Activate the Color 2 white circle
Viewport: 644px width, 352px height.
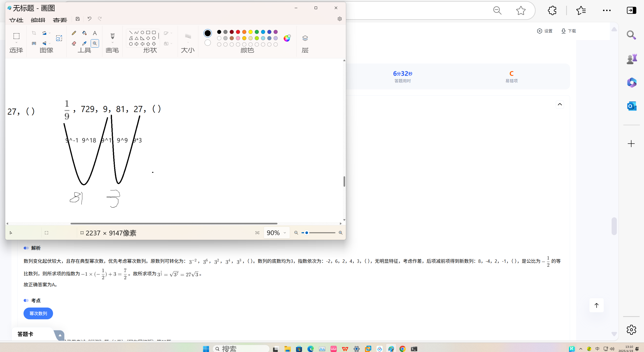coord(208,43)
